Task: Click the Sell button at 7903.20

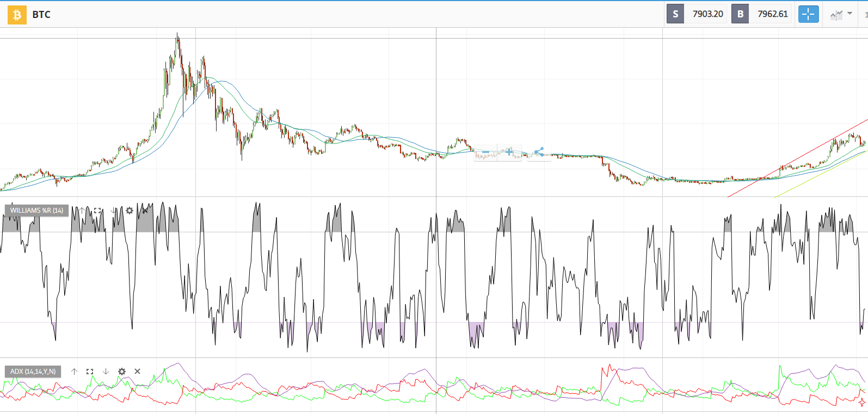Action: (697, 14)
